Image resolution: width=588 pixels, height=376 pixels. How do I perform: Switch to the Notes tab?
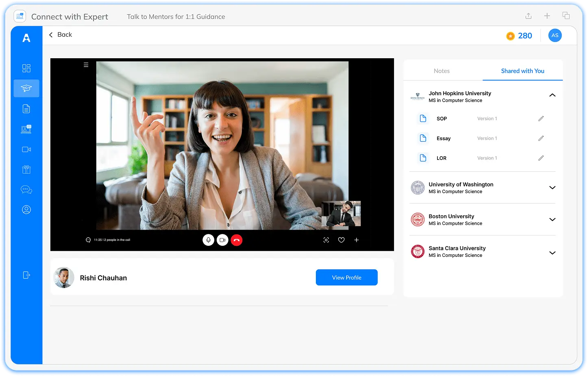pos(442,71)
